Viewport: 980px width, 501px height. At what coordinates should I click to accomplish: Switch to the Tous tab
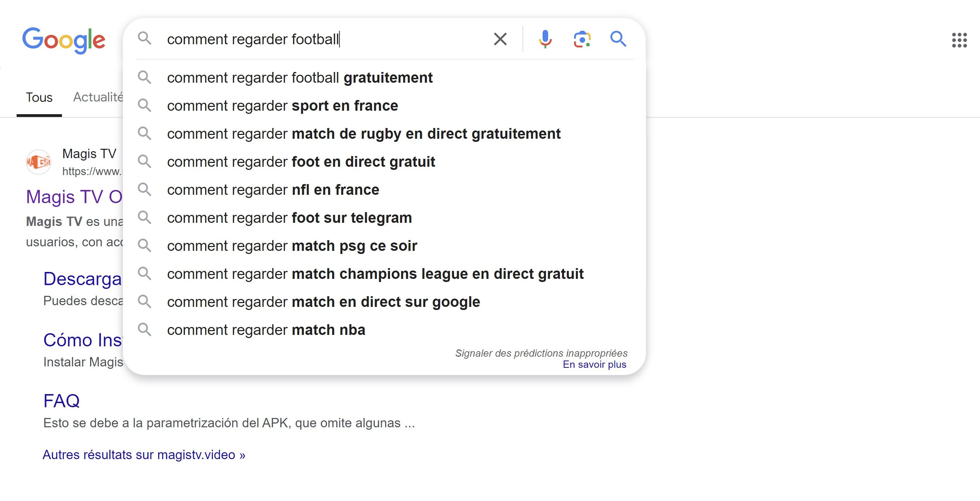[x=39, y=97]
